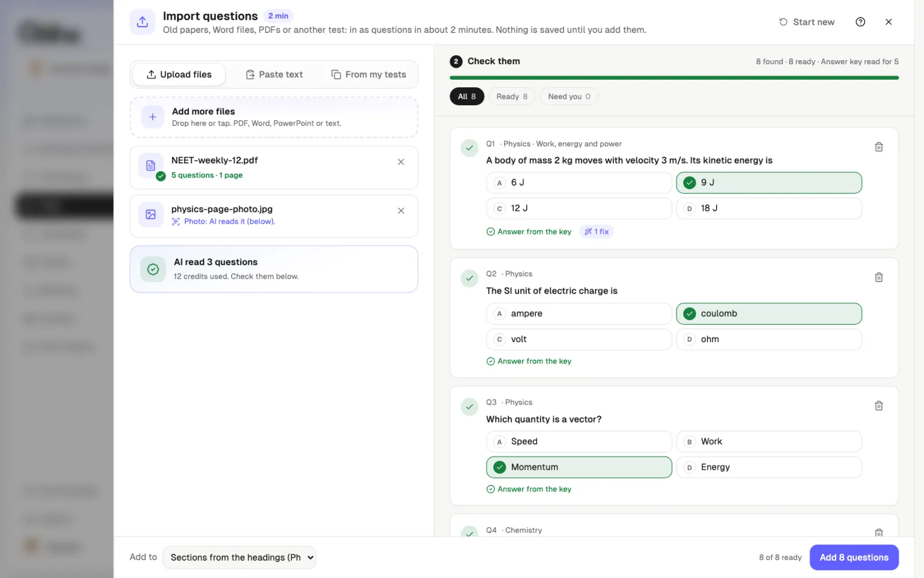
Task: Click Q1 question text about kinetic energy
Action: pyautogui.click(x=629, y=161)
